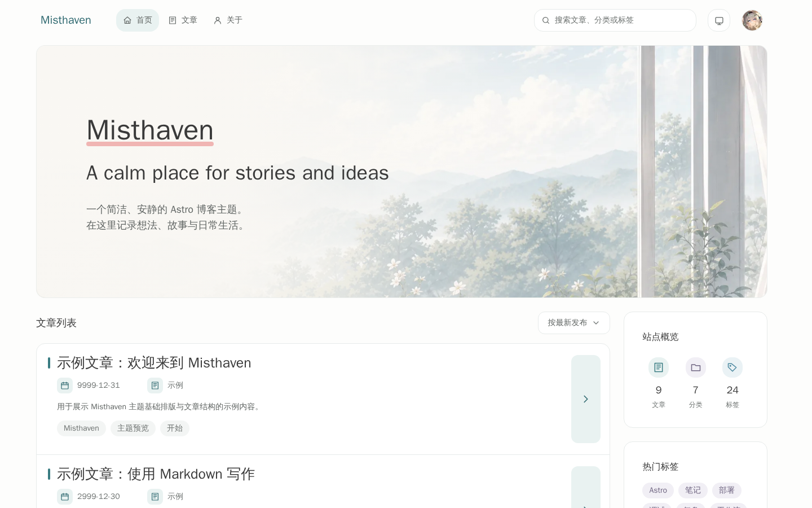Click the magnifier icon in search box
Image resolution: width=812 pixels, height=508 pixels.
pyautogui.click(x=546, y=20)
